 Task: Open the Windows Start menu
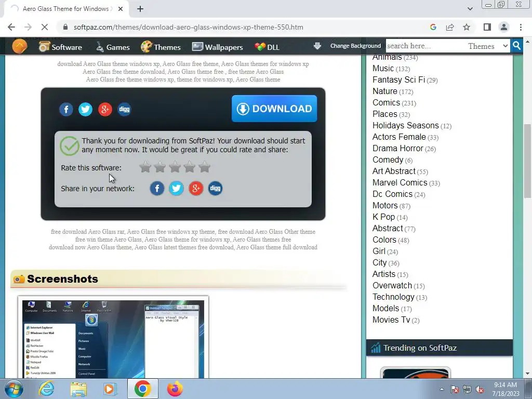14,389
